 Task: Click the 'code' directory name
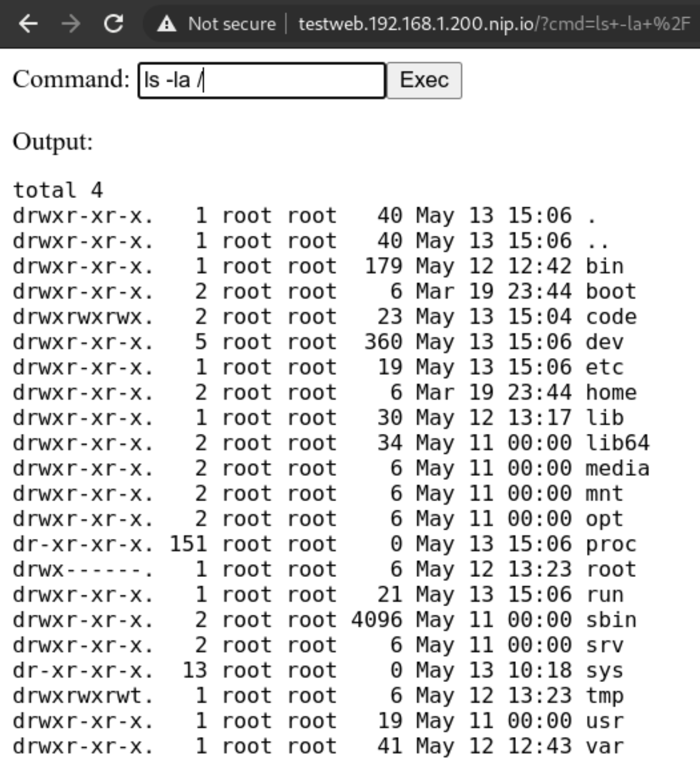click(611, 317)
